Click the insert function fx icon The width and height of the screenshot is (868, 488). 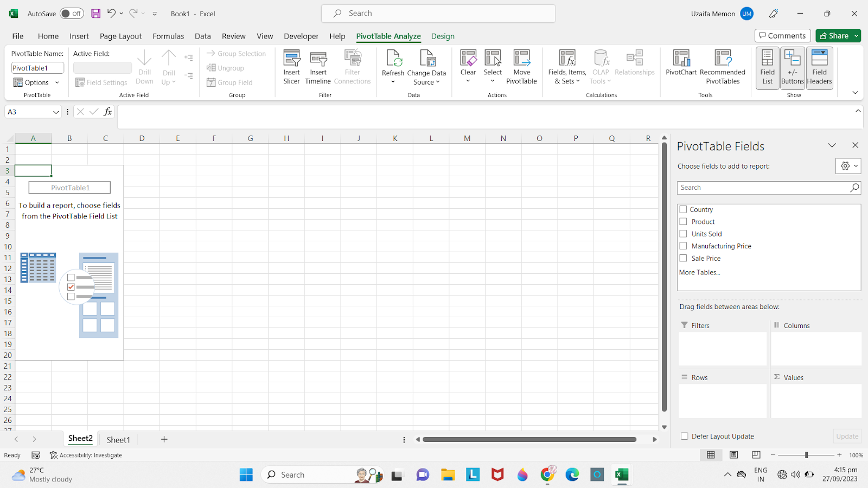coord(108,112)
